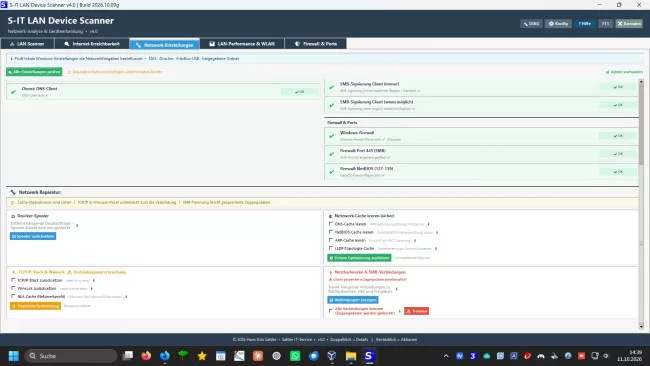
Task: Click OK status of Windows-Firewall row
Action: pos(618,136)
